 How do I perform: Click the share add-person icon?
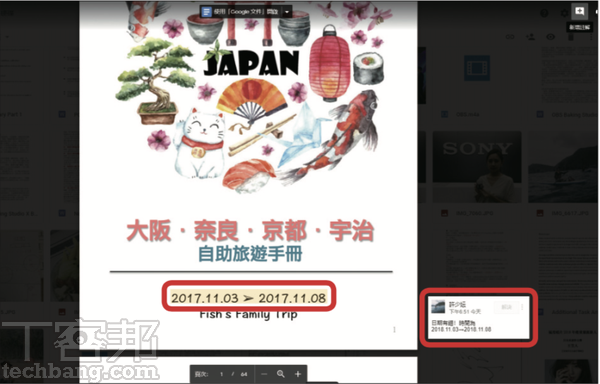pos(530,37)
